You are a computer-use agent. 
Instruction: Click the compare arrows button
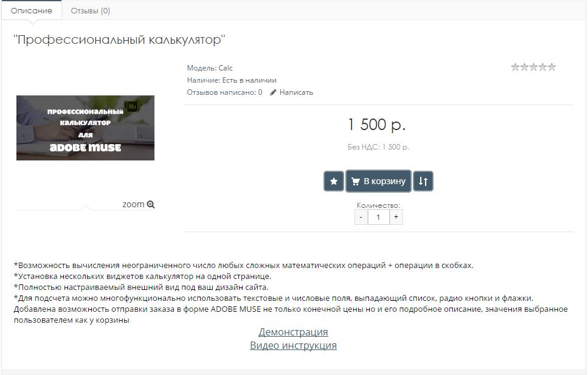coord(423,181)
